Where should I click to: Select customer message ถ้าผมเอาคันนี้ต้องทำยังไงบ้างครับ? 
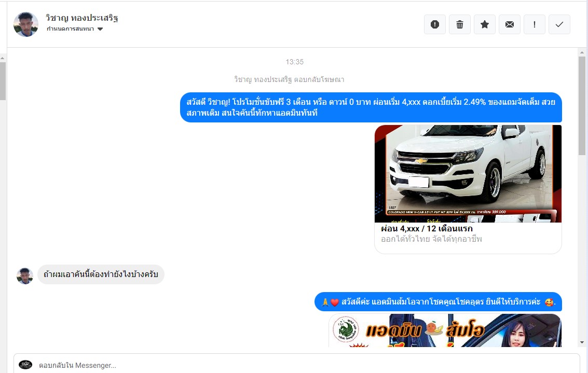point(101,274)
